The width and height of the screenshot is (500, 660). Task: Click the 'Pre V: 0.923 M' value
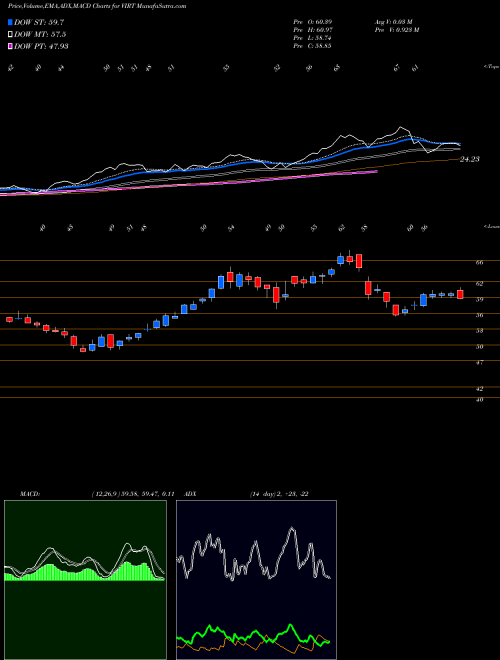[x=396, y=29]
